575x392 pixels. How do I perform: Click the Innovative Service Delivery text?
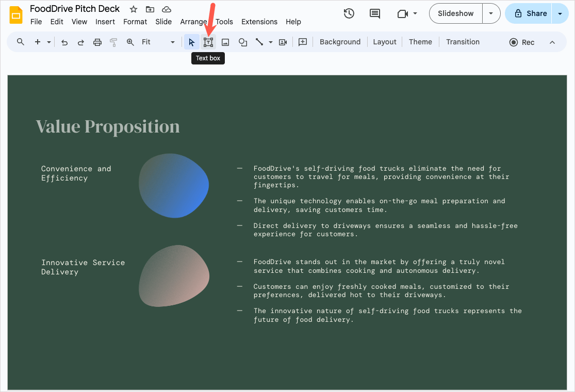83,267
